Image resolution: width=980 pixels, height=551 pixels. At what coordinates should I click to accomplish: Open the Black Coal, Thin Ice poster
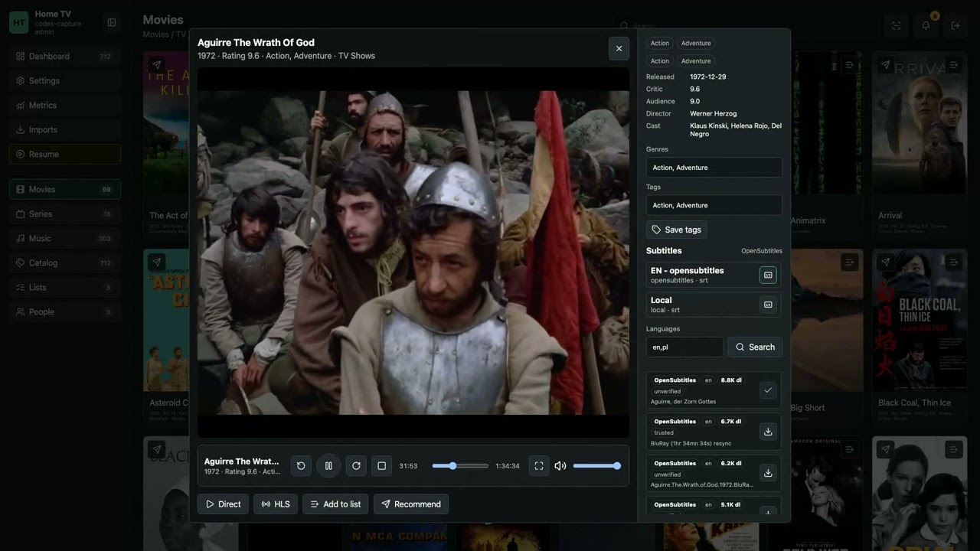point(920,320)
